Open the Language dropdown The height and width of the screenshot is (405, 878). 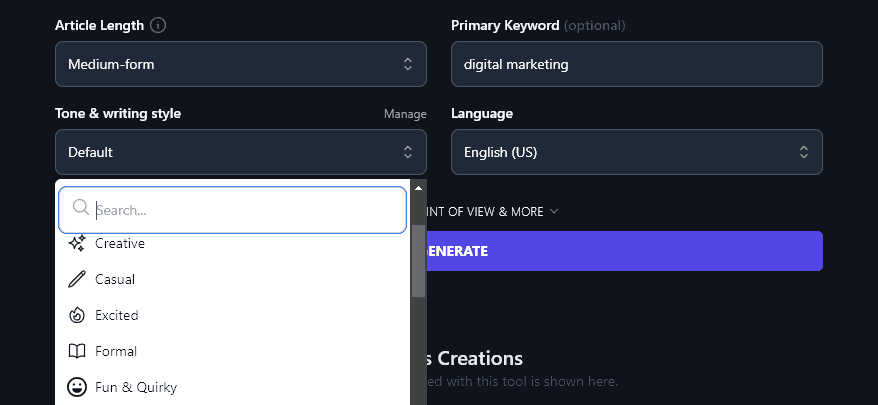click(x=636, y=152)
